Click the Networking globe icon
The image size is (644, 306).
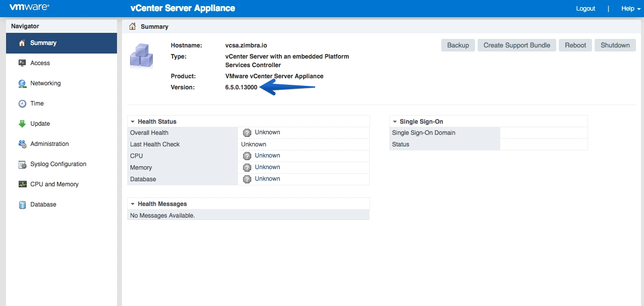pos(22,83)
